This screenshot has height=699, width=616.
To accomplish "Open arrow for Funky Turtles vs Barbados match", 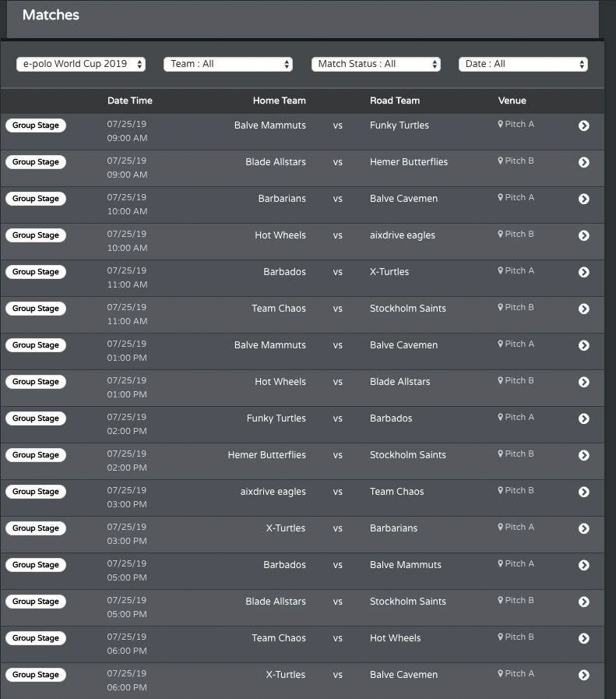I will coord(584,418).
